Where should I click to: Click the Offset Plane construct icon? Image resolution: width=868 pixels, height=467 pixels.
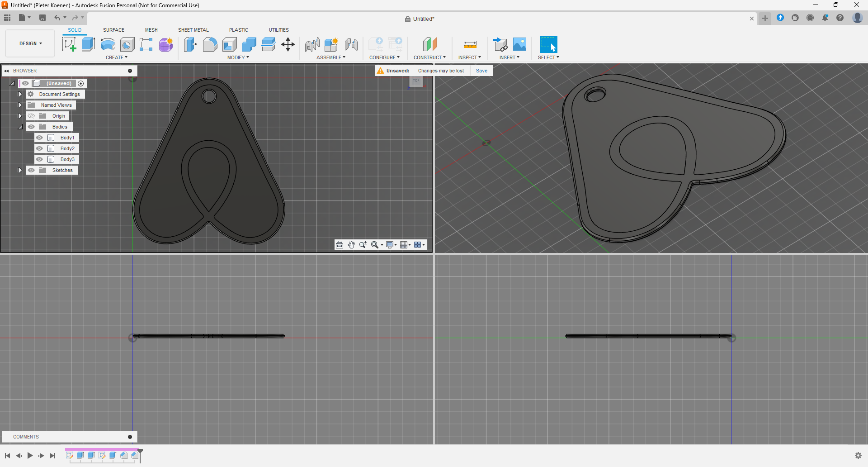[x=429, y=44]
